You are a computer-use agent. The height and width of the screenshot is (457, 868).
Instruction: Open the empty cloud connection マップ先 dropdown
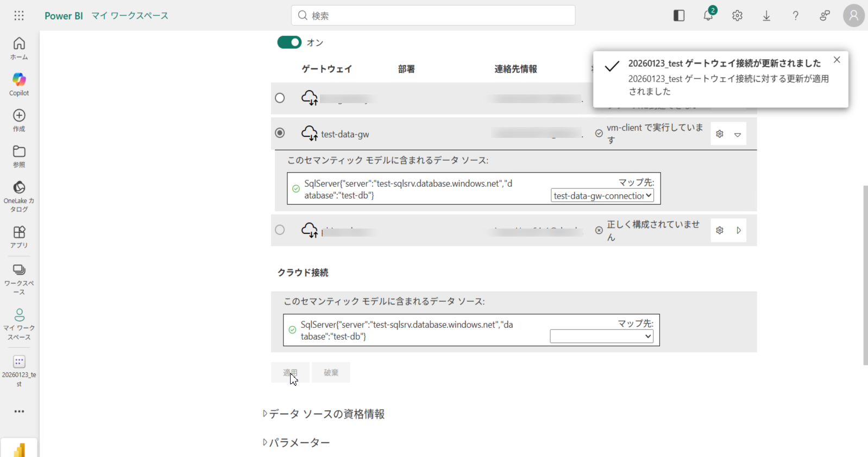pyautogui.click(x=601, y=337)
